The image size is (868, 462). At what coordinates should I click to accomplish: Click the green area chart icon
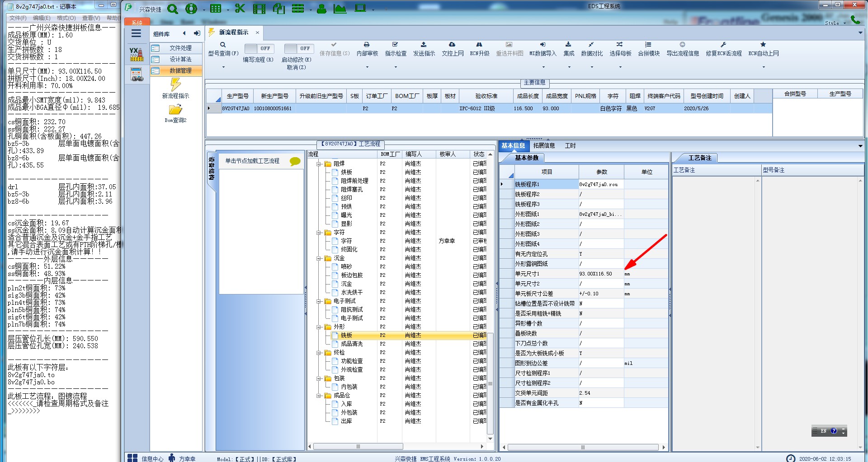coord(340,9)
